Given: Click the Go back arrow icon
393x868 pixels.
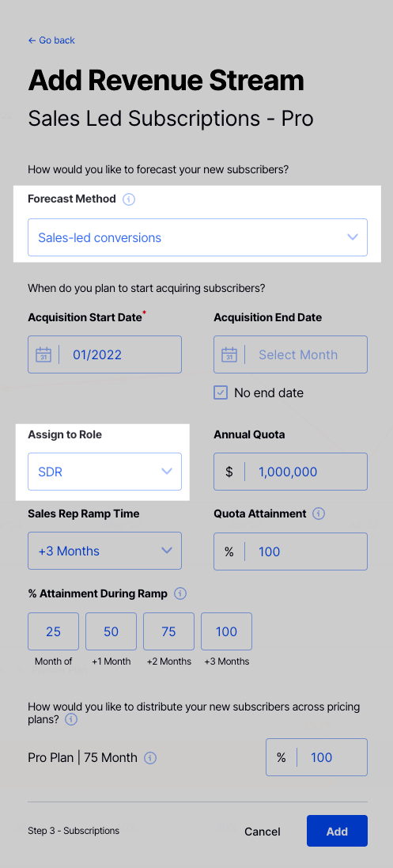Looking at the screenshot, I should point(32,40).
